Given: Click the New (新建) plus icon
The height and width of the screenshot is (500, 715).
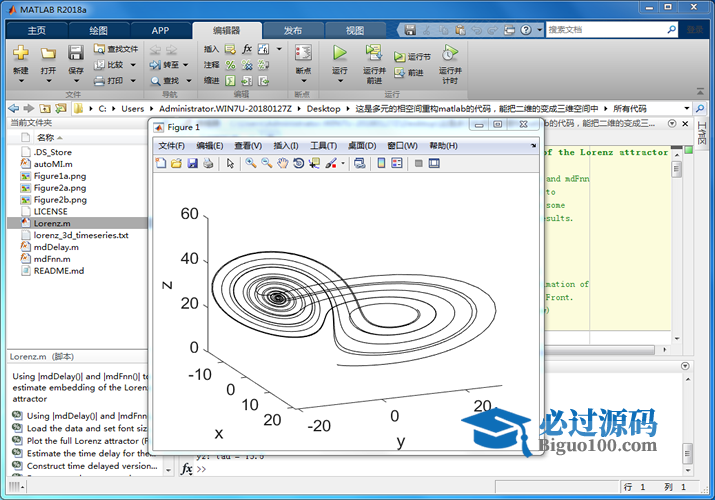Looking at the screenshot, I should point(21,53).
